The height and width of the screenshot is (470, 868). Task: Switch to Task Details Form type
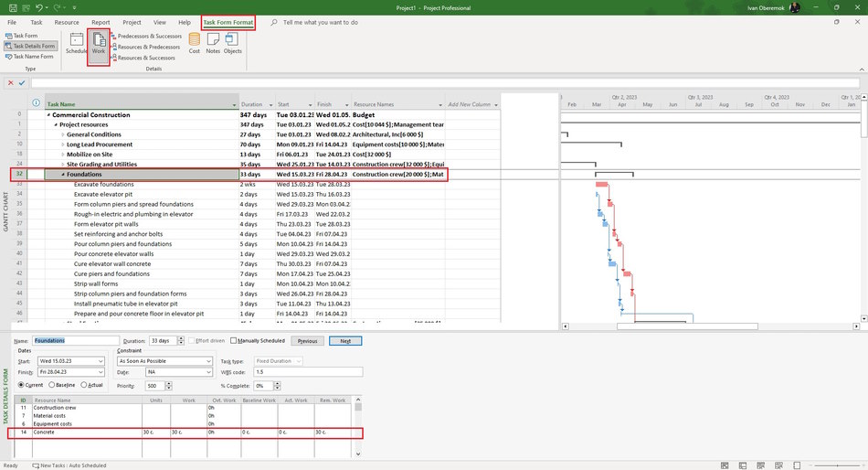click(x=30, y=46)
